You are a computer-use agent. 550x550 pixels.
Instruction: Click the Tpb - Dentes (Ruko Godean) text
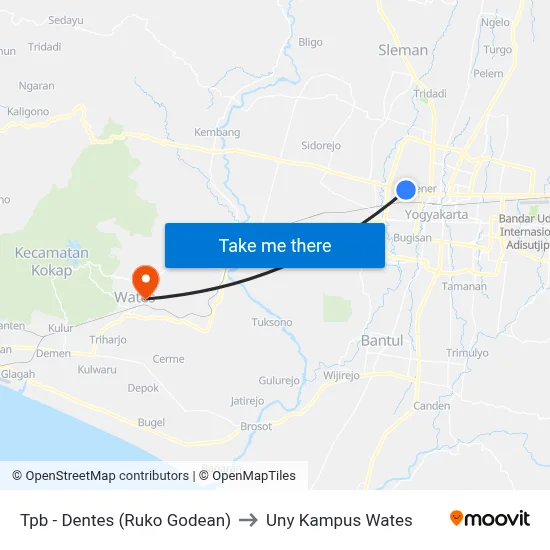pyautogui.click(x=126, y=520)
